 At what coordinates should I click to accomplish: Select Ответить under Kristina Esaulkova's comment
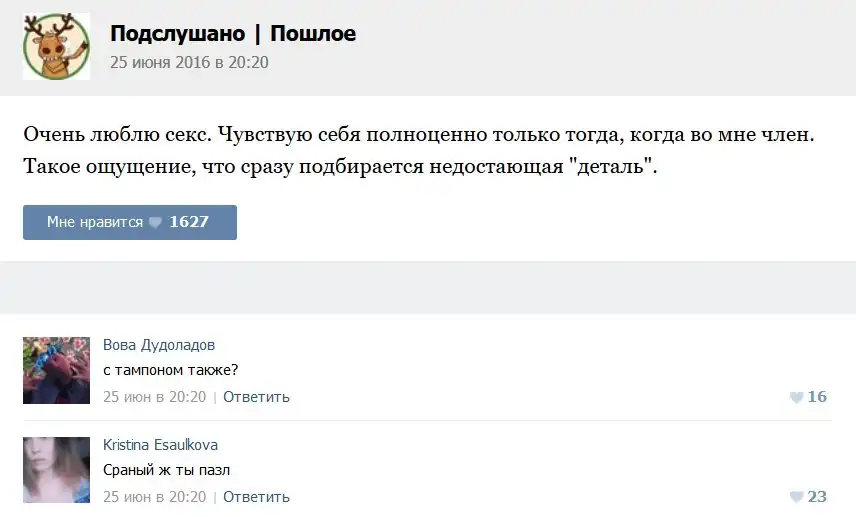[x=256, y=497]
